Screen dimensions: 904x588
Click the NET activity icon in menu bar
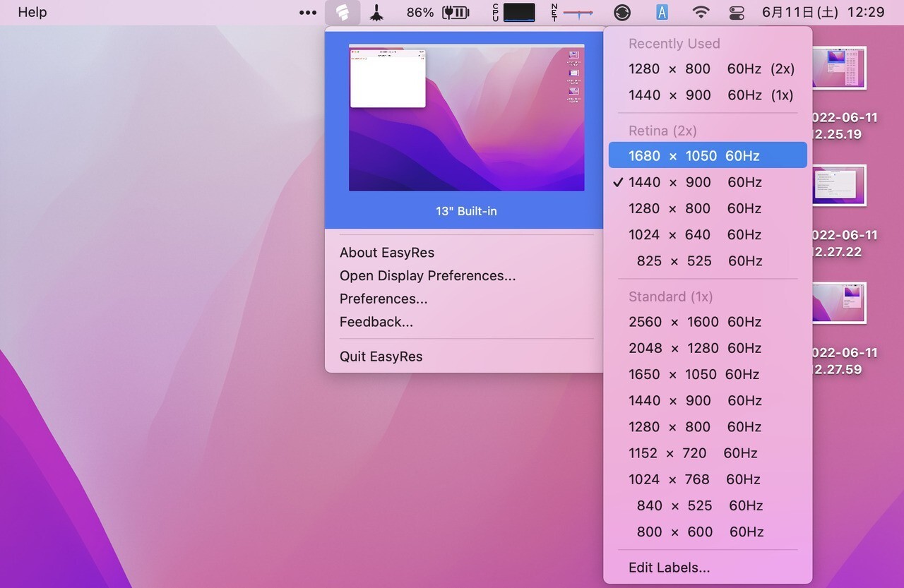(x=554, y=12)
